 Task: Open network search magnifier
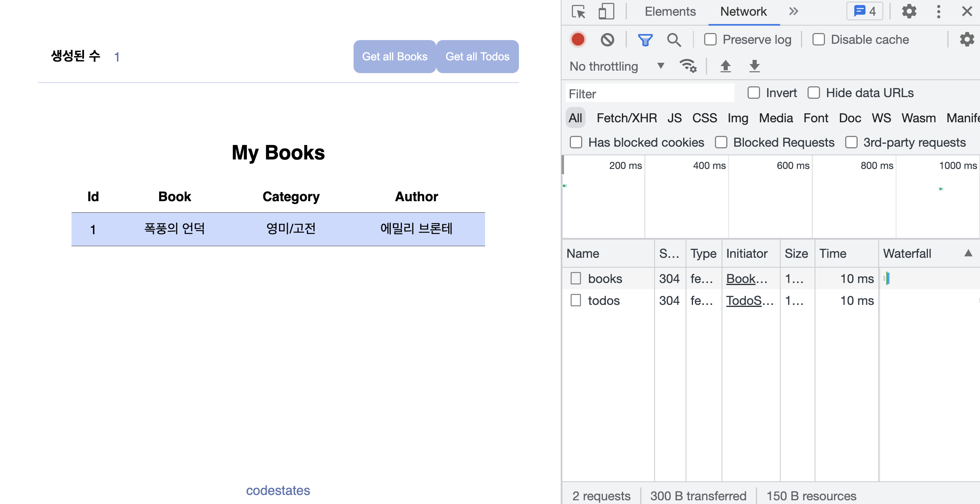[674, 40]
